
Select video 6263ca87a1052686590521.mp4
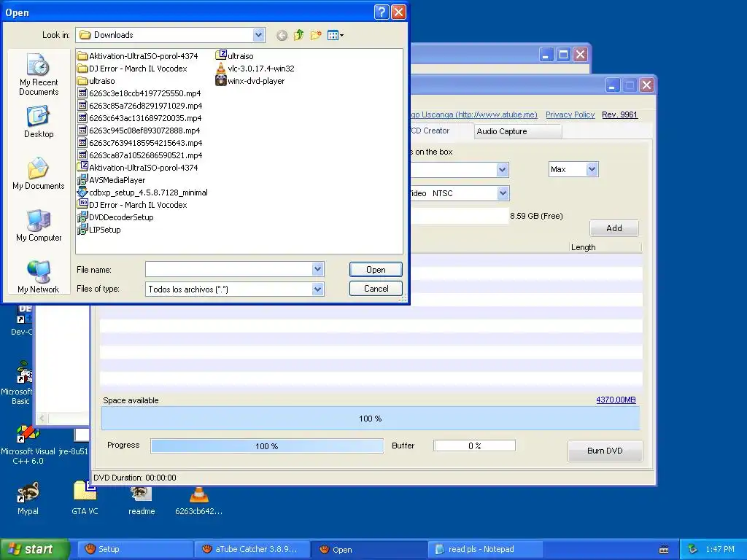139,155
